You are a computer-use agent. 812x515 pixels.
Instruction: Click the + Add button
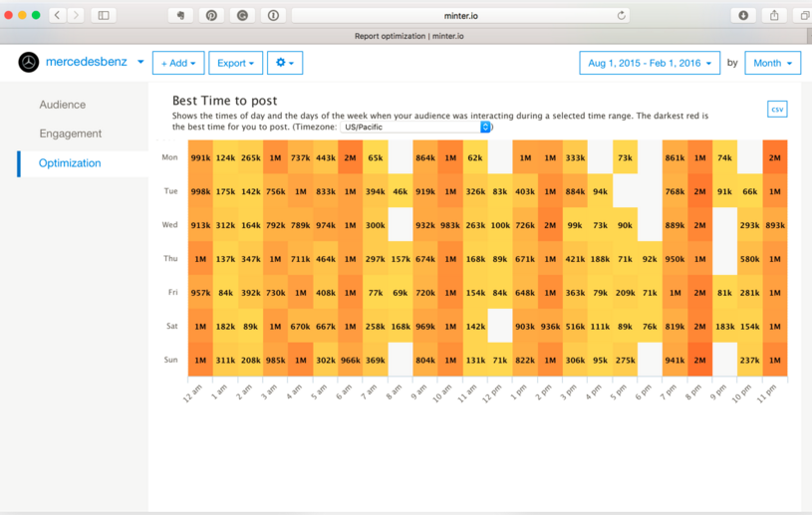point(178,63)
